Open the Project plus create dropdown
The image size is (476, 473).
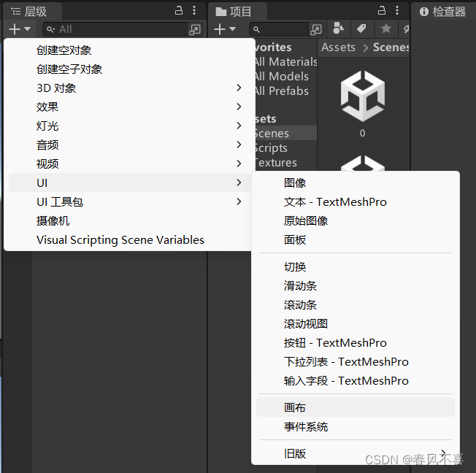pyautogui.click(x=225, y=29)
